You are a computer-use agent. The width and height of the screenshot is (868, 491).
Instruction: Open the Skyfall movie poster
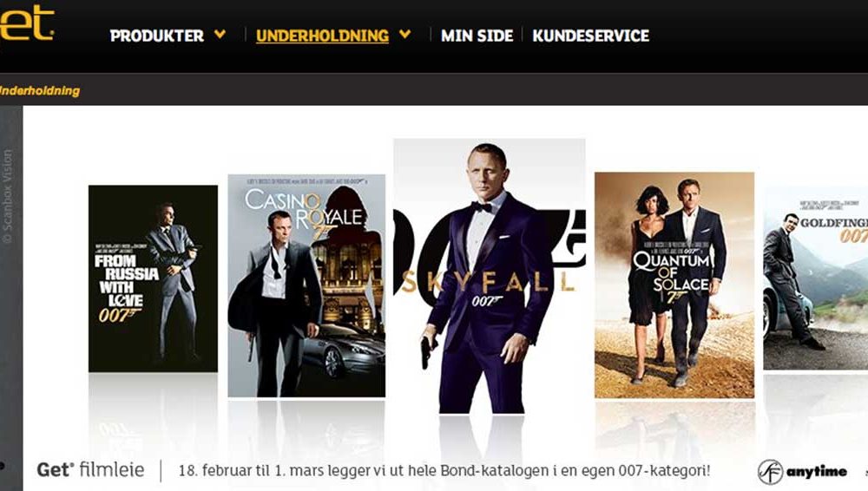coord(489,276)
